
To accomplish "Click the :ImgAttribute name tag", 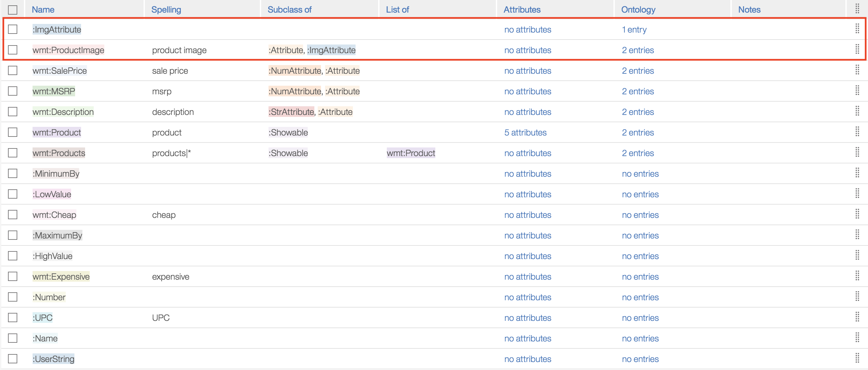I will pos(56,30).
